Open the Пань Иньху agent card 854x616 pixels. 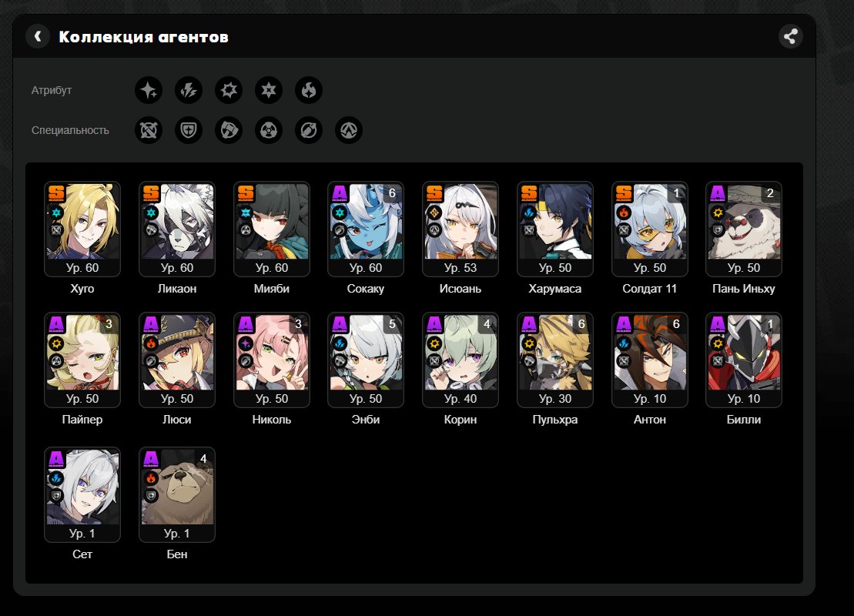coord(743,229)
